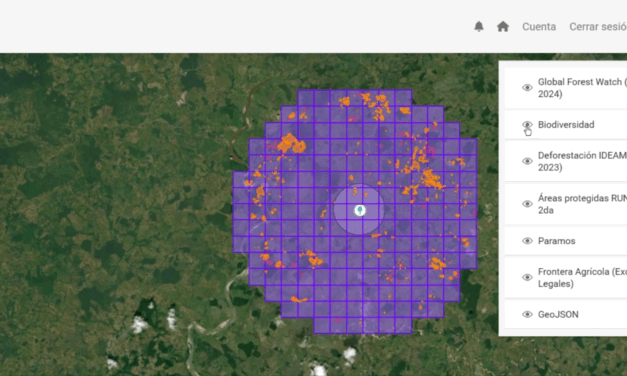Select the Áreas protegidas label

pos(582,204)
